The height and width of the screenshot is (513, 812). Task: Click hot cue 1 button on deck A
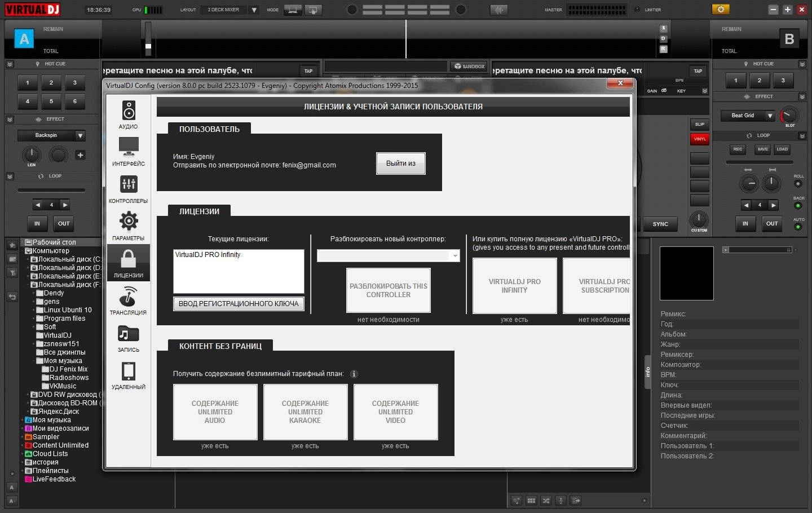pos(28,83)
